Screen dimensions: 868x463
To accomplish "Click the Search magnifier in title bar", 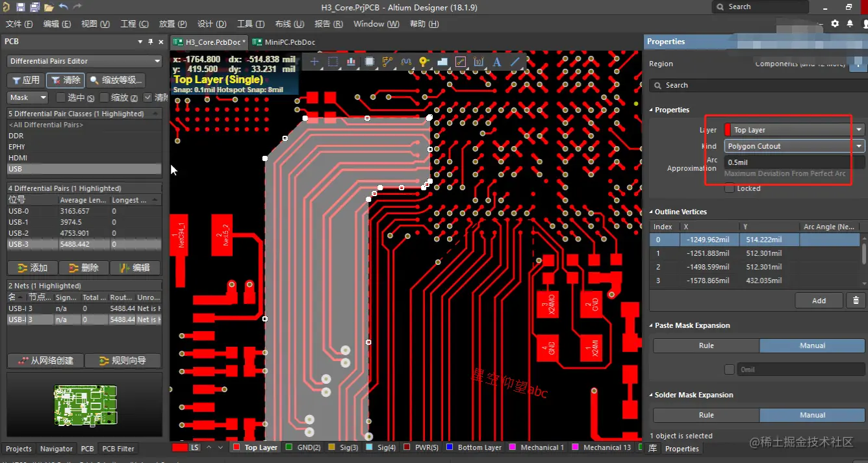I will click(x=721, y=6).
